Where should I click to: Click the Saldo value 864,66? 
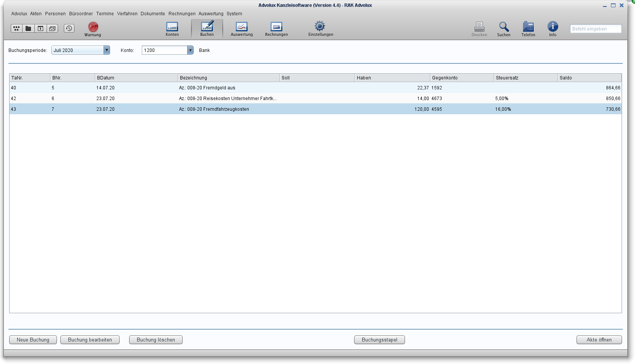click(613, 88)
